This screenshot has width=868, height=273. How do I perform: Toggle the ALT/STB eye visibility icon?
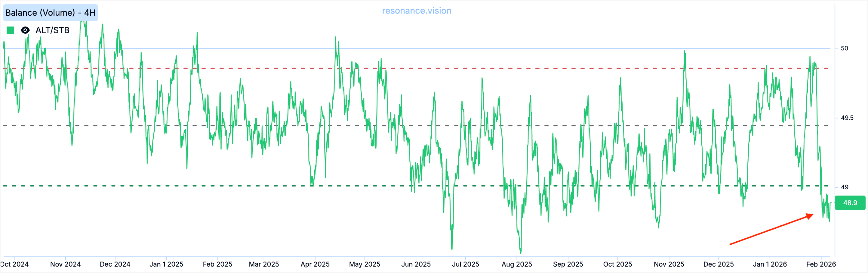(25, 30)
